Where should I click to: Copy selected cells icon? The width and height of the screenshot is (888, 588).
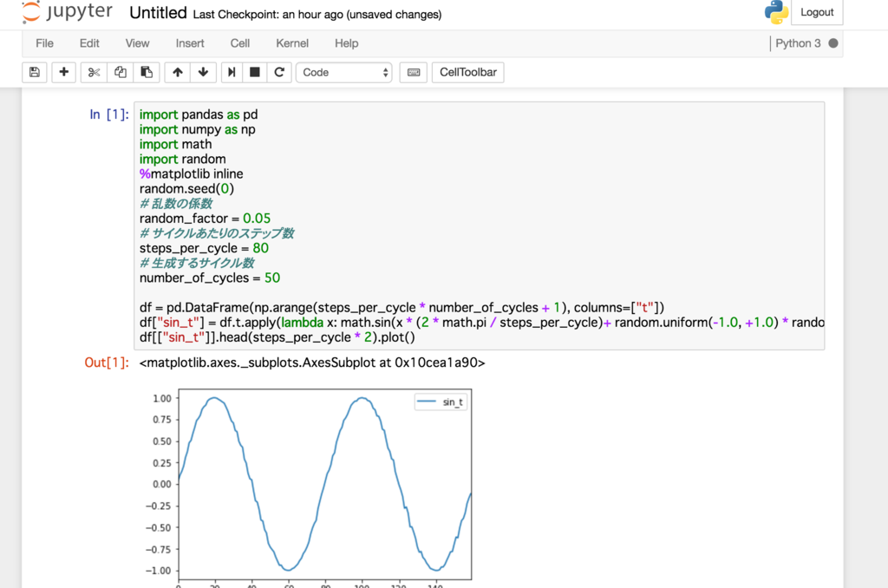[120, 73]
